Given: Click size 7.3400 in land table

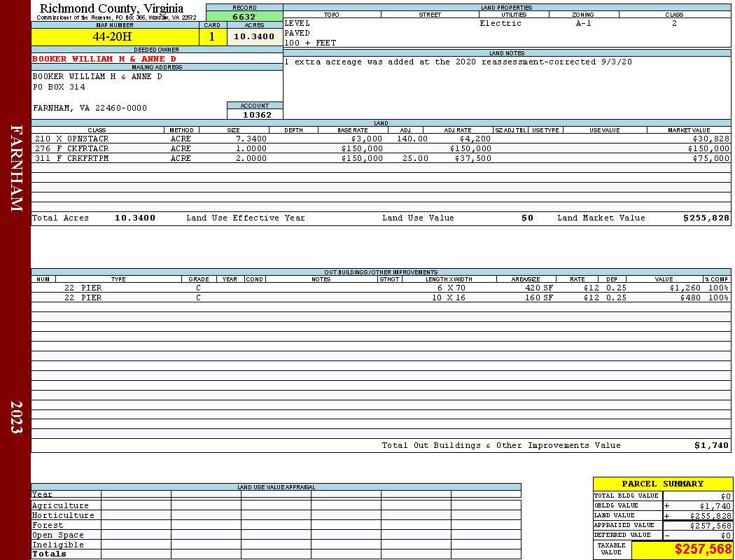Looking at the screenshot, I should point(251,139).
